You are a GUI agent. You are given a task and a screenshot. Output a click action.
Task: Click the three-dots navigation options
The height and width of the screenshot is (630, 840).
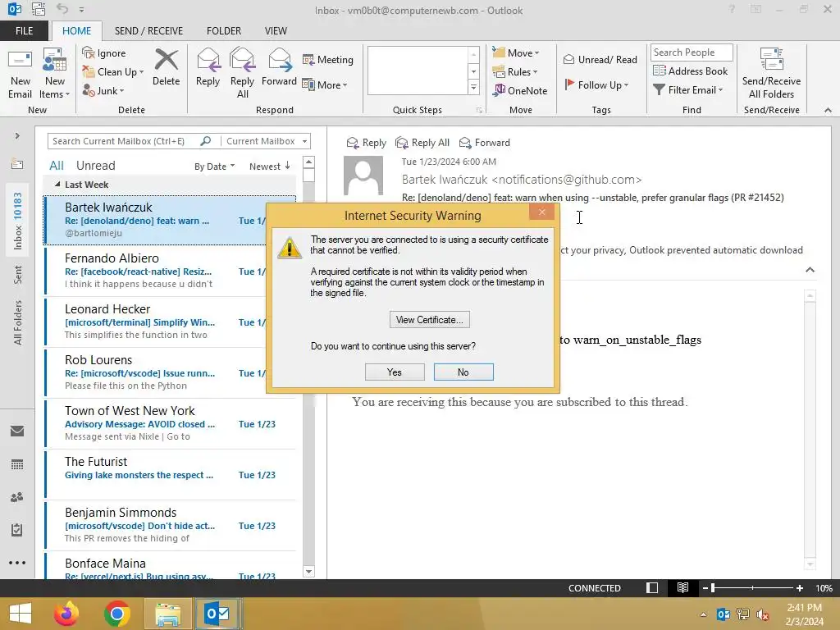(17, 563)
